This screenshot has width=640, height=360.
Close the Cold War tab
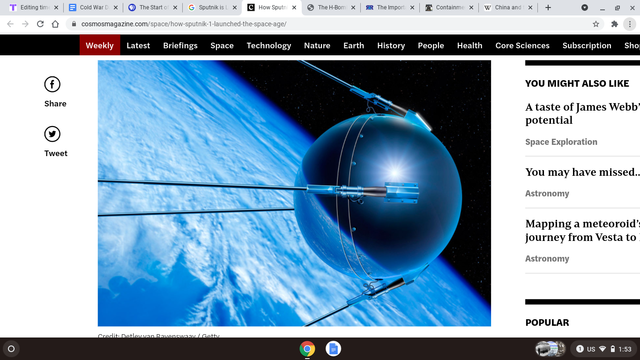pyautogui.click(x=116, y=7)
